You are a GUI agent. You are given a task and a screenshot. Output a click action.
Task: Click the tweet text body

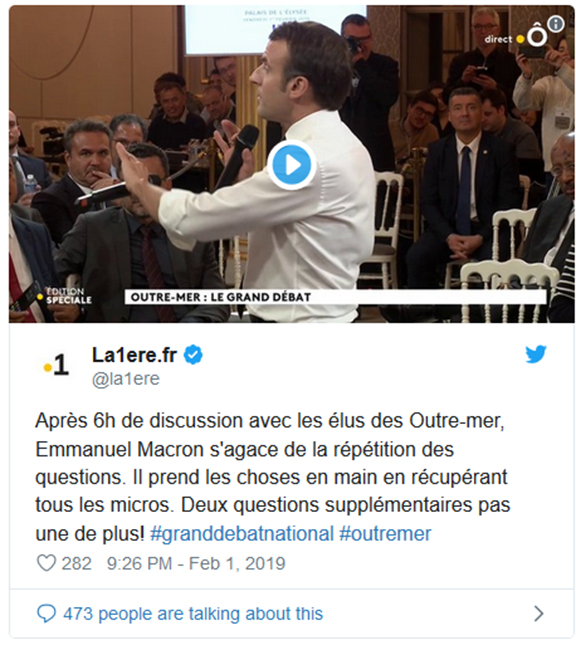(272, 477)
